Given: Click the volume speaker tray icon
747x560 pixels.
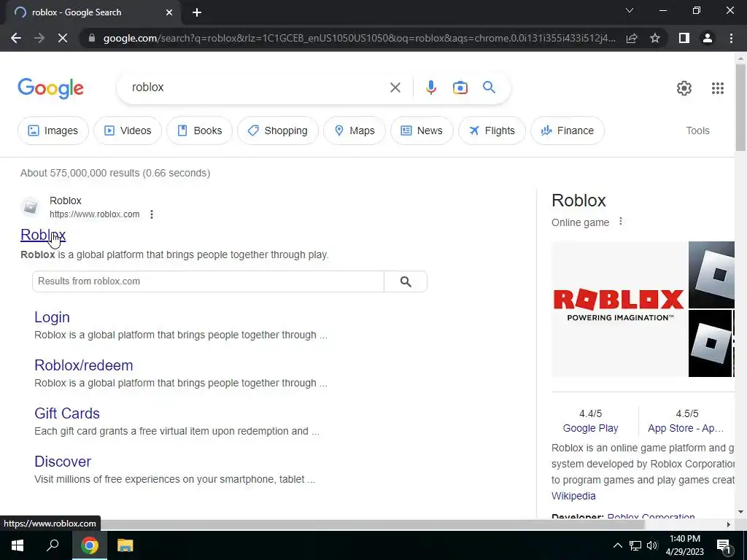Looking at the screenshot, I should (652, 545).
